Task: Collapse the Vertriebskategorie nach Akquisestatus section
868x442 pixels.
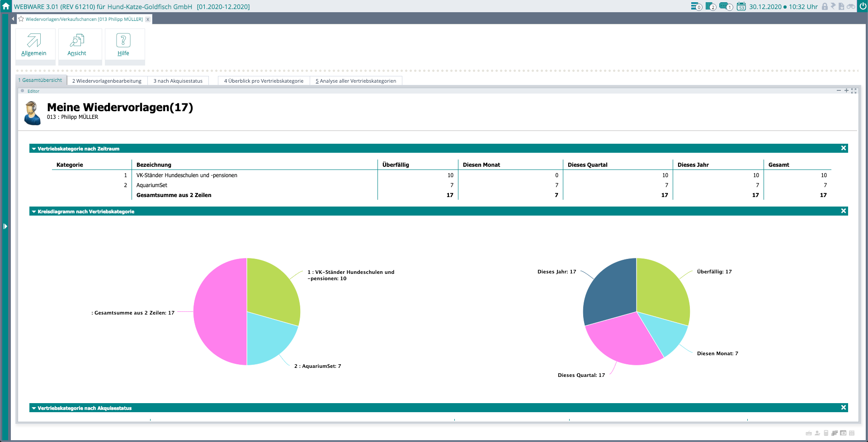Action: pos(34,408)
